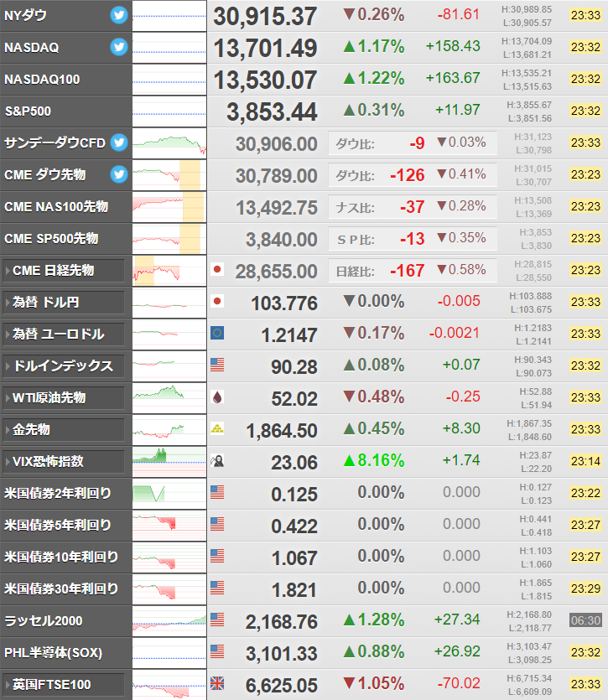
Task: Open the CME SP500先物 label
Action: [x=51, y=238]
